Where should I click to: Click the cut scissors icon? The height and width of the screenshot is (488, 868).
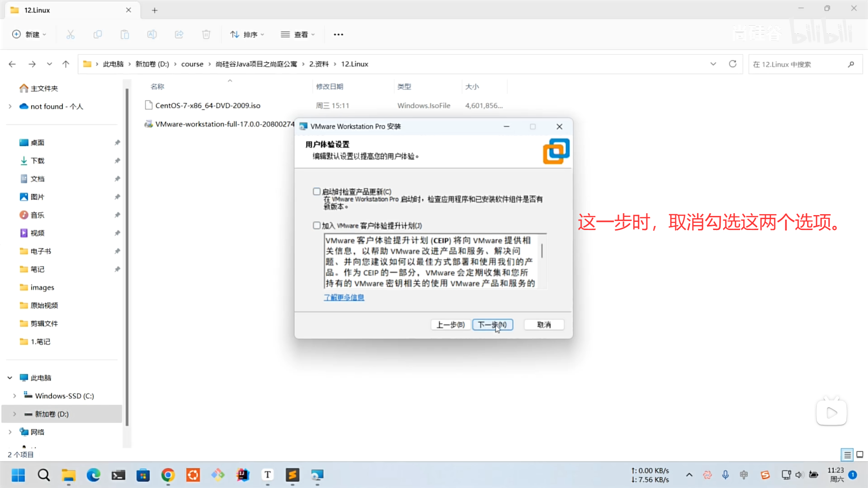coord(71,34)
